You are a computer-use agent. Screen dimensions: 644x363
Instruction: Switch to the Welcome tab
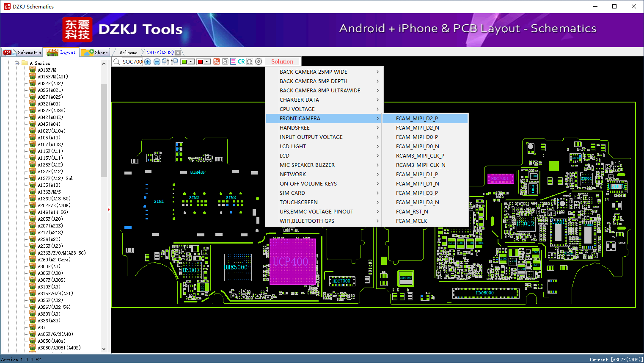click(128, 53)
